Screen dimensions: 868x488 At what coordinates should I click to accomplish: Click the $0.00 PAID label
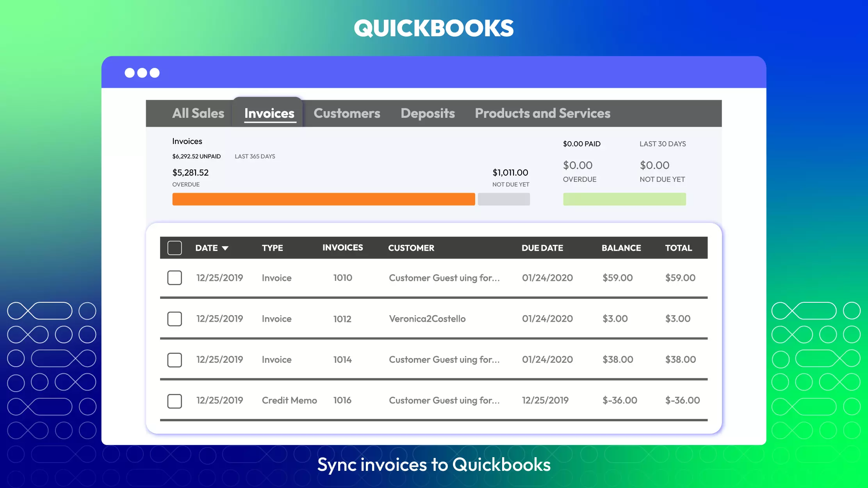(x=582, y=144)
